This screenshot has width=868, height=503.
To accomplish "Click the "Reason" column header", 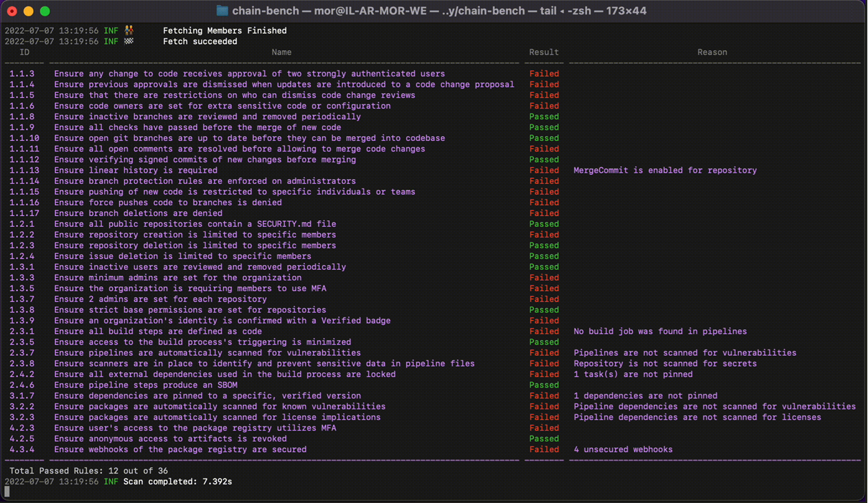I will click(x=712, y=52).
